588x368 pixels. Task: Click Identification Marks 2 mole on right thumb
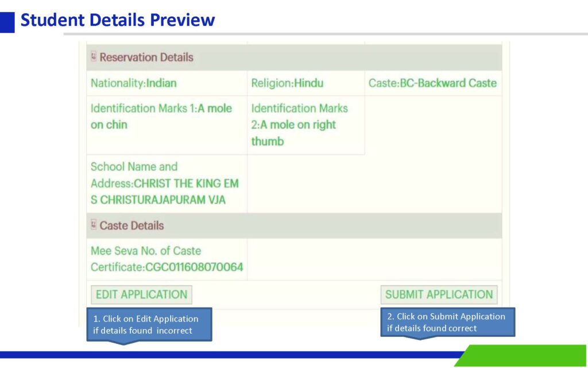299,125
